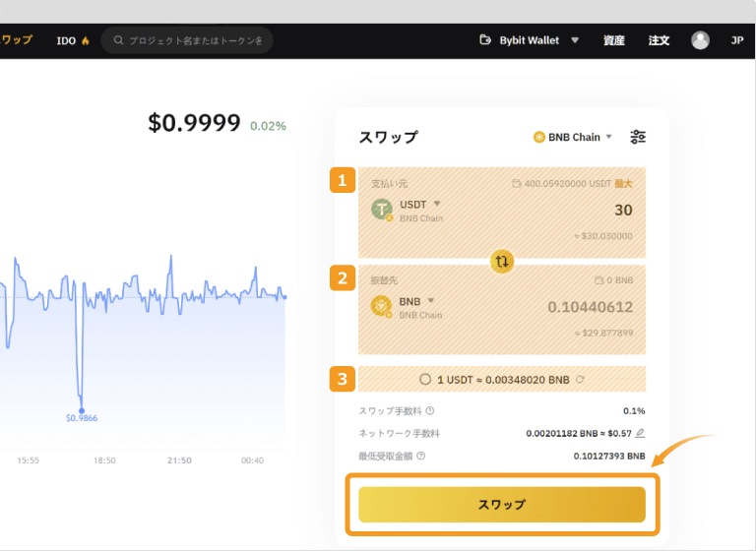Expand the BNB token selector
The height and width of the screenshot is (551, 756).
(431, 300)
